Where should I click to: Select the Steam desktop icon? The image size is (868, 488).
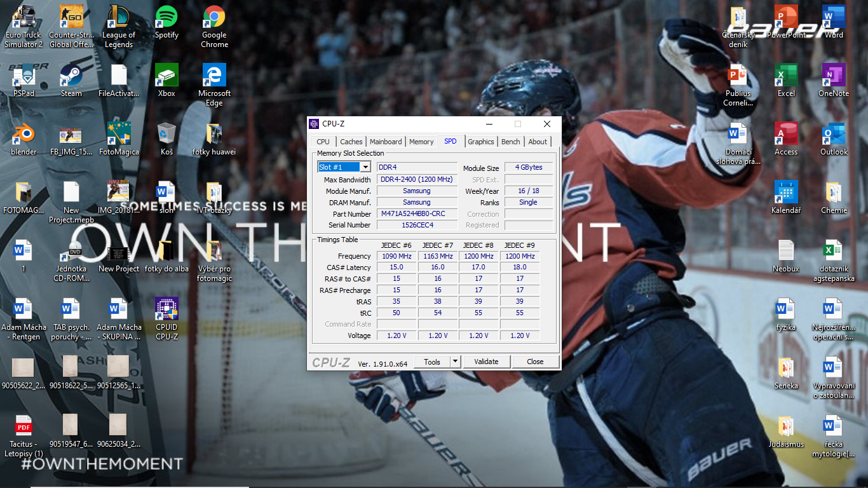click(x=71, y=76)
